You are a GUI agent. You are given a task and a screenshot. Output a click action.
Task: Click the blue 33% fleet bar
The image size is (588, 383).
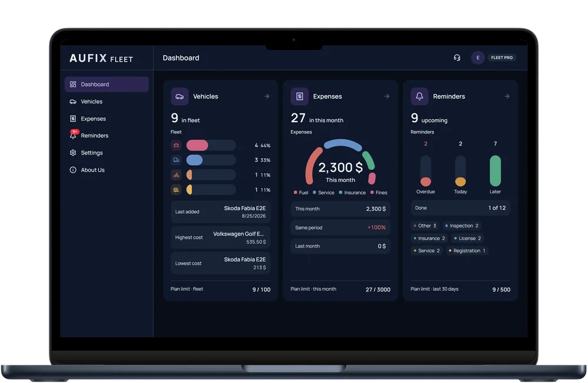tap(211, 160)
